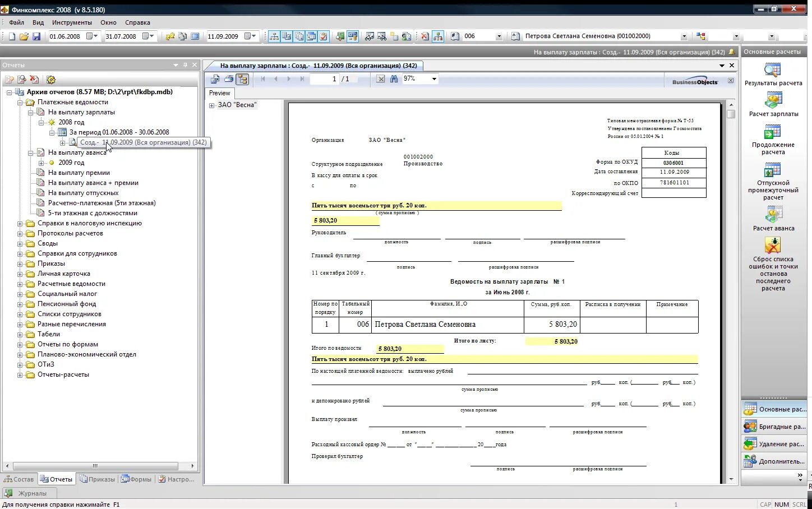Image resolution: width=812 pixels, height=509 pixels.
Task: Switch to the Состав tab
Action: pos(19,479)
